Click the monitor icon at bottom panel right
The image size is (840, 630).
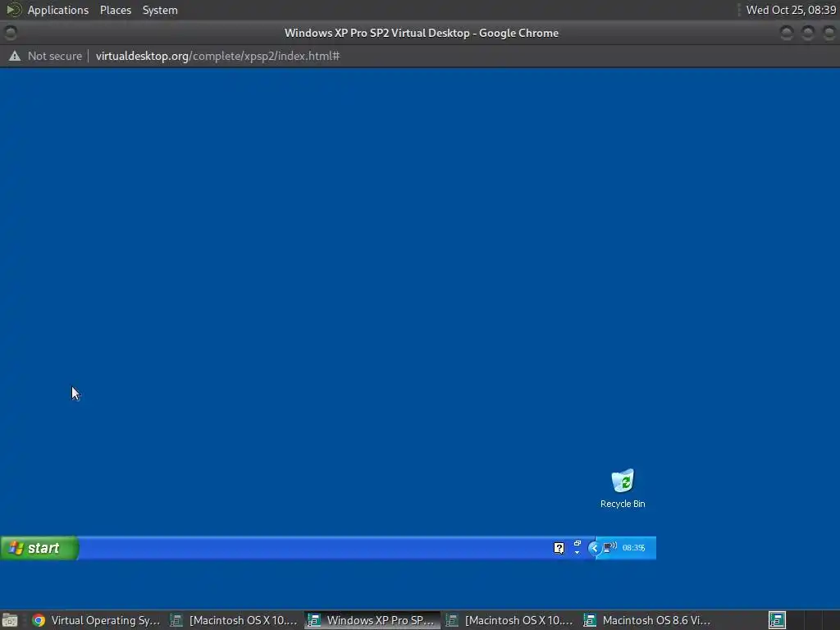coord(778,620)
